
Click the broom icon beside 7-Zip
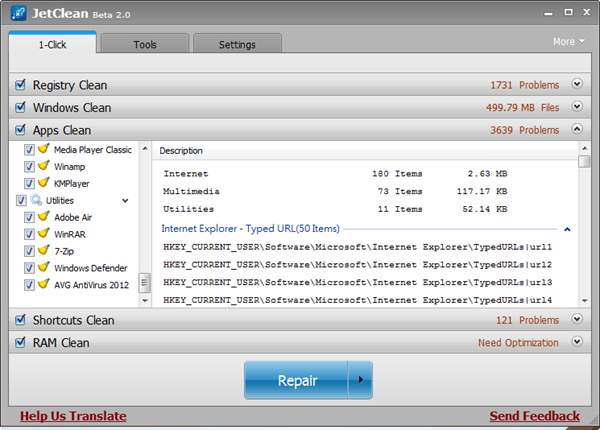tap(44, 250)
